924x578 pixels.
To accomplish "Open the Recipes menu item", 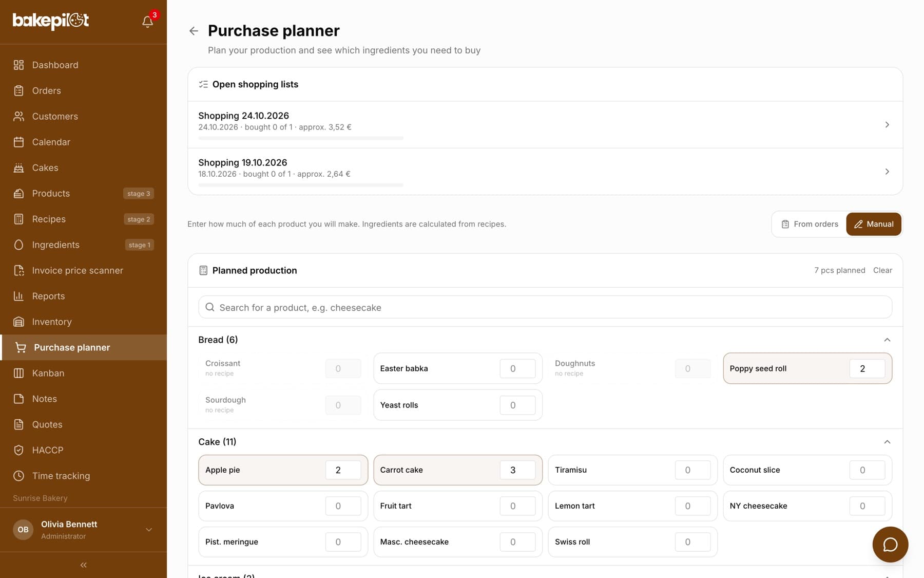I will [x=83, y=219].
